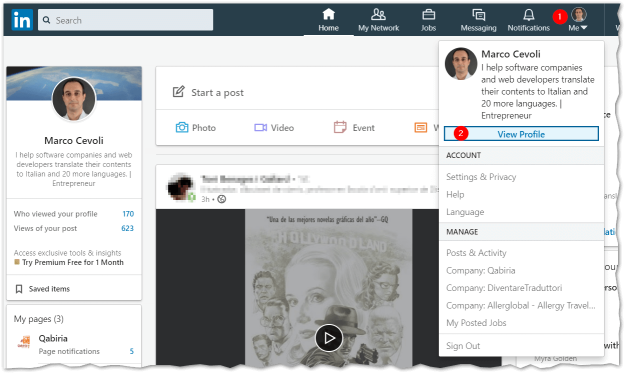Open My Posted Jobs
Image resolution: width=626 pixels, height=374 pixels.
coord(476,323)
